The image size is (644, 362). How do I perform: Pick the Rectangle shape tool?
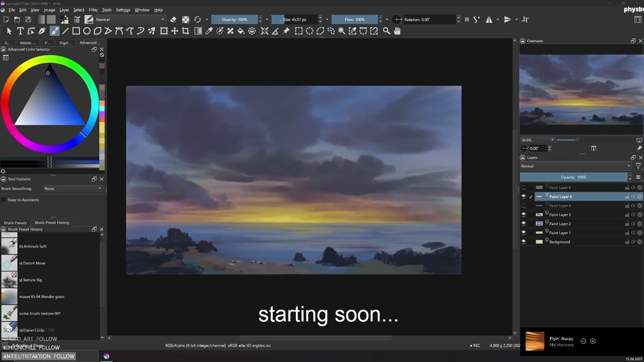coord(76,31)
